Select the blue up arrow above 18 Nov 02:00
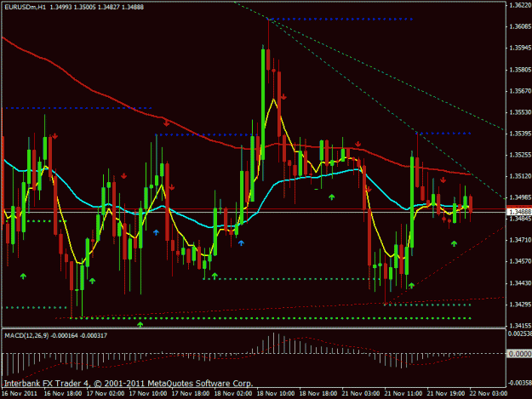 tap(241, 243)
